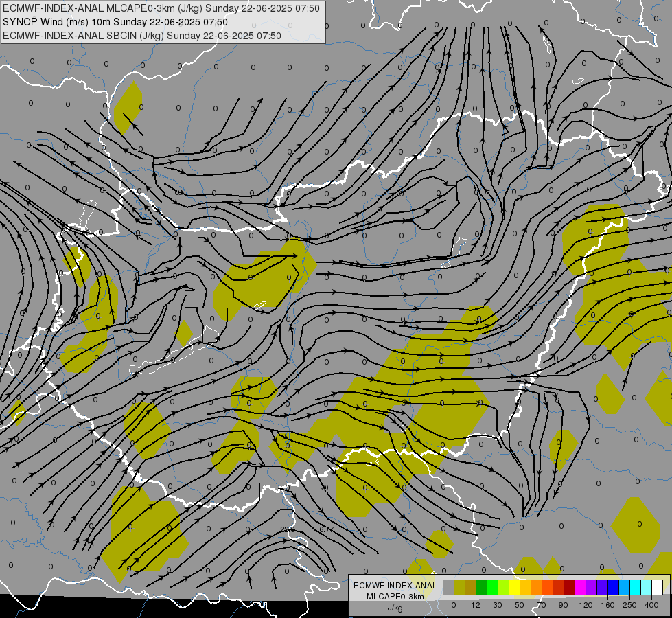Click the 400 tick label in legend
Image resolution: width=672 pixels, height=618 pixels.
[651, 605]
